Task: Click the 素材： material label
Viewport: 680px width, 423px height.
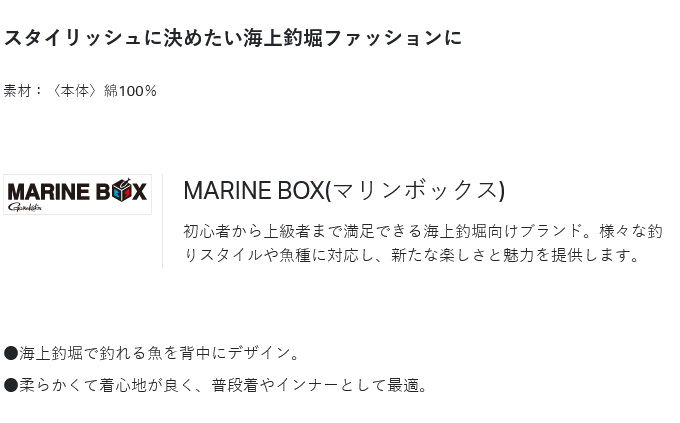Action: coord(23,91)
